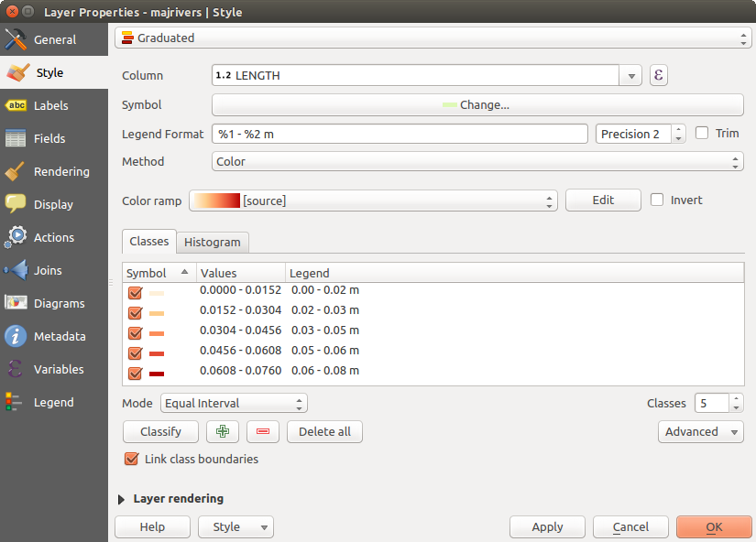Screen dimensions: 756x542
Task: Expand the Layer rendering section
Action: (122, 500)
